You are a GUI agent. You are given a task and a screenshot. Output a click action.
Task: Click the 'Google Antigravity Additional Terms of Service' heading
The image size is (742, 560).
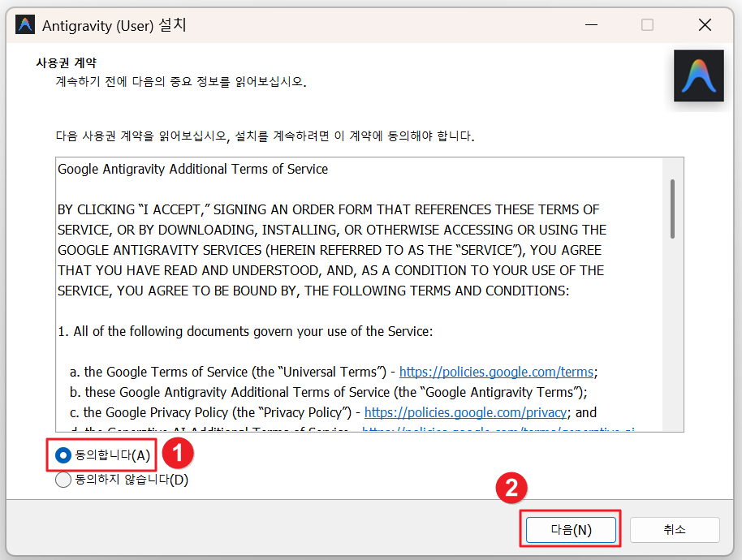192,170
